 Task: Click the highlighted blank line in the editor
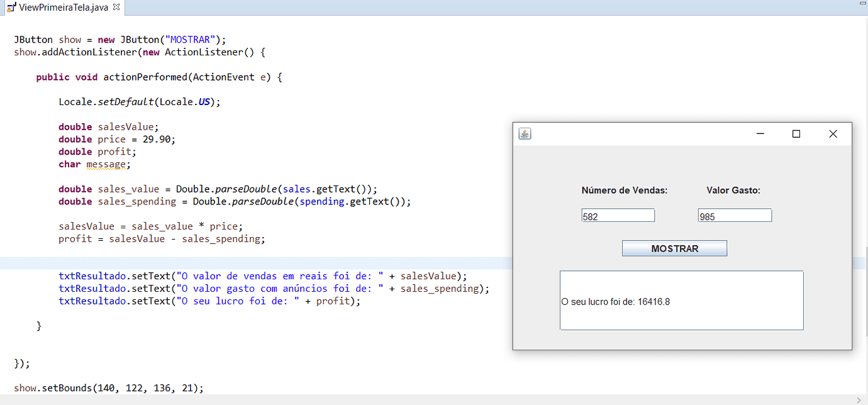point(252,263)
